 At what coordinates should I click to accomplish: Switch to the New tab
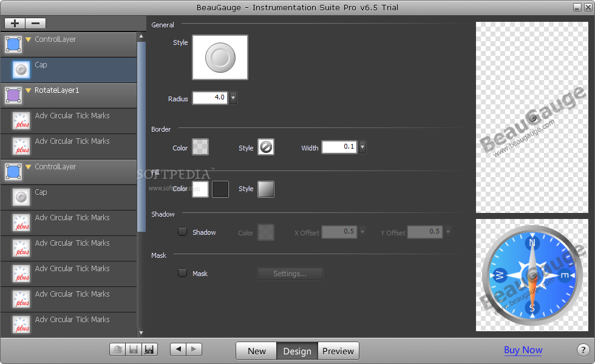click(x=256, y=351)
